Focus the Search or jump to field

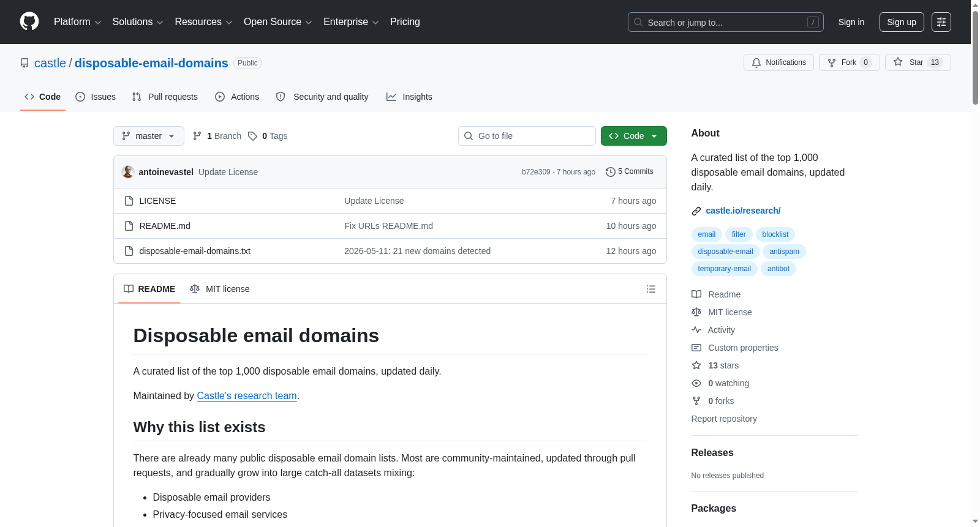[x=726, y=22]
